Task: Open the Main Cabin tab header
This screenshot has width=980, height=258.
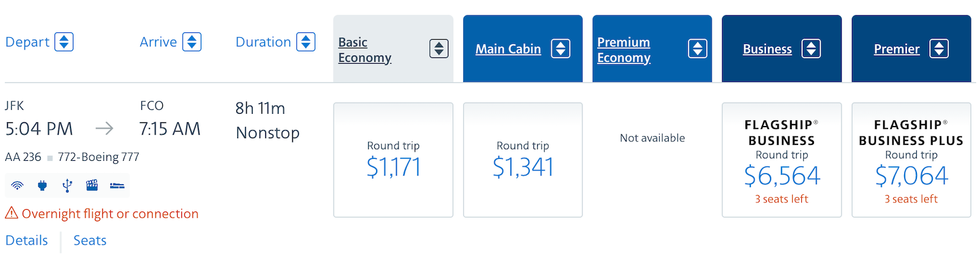Action: click(508, 49)
